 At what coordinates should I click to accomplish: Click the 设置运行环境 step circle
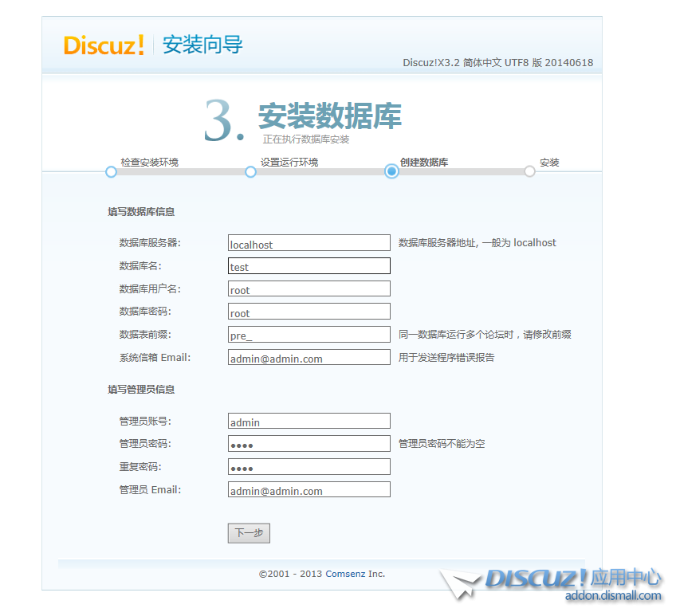[x=251, y=171]
